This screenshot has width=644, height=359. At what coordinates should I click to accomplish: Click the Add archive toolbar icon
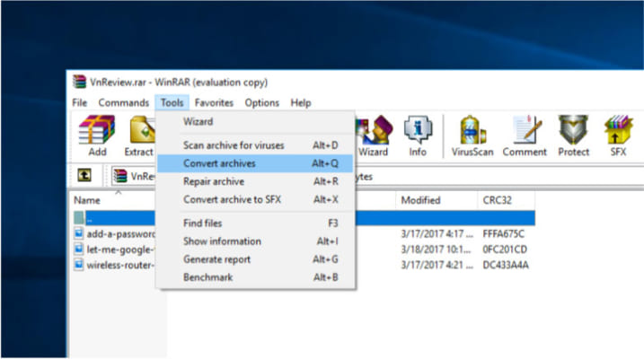pos(97,130)
